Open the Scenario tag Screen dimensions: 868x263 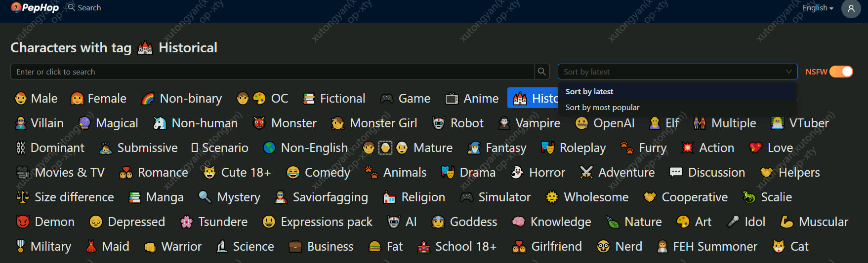(x=220, y=148)
